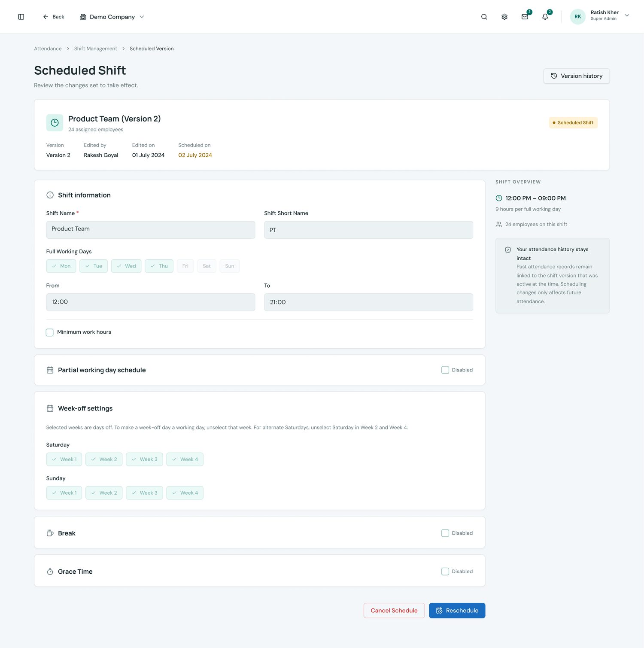Click the To time field
Image resolution: width=644 pixels, height=648 pixels.
(x=368, y=302)
